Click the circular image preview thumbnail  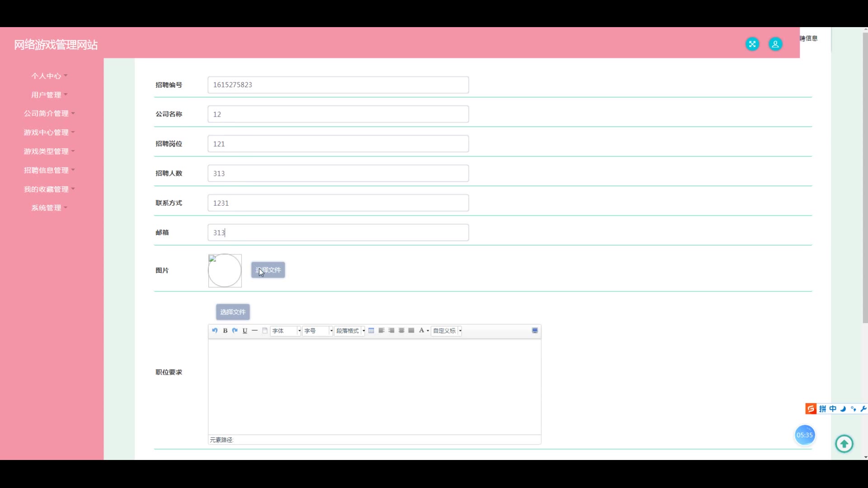pyautogui.click(x=225, y=271)
